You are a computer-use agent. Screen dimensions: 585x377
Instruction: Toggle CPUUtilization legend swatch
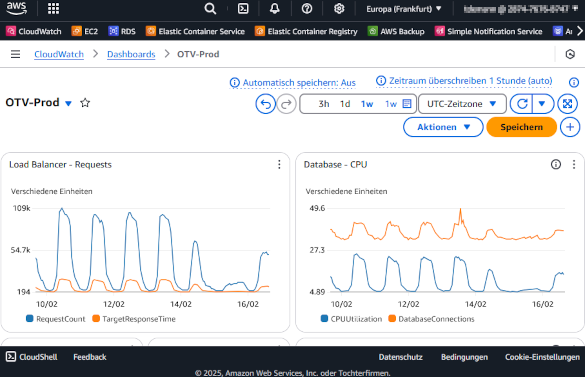pos(324,318)
